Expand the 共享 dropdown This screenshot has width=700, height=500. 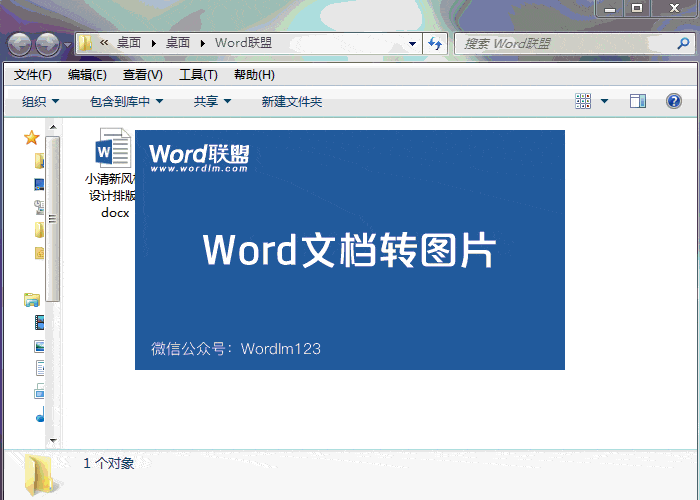click(x=212, y=102)
